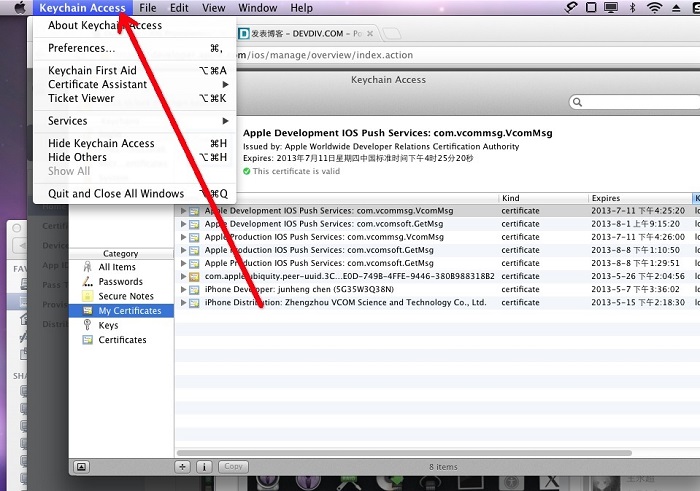Close the DEVDIV.COM browser tab
Viewport: 700px width, 491px height.
pos(370,33)
